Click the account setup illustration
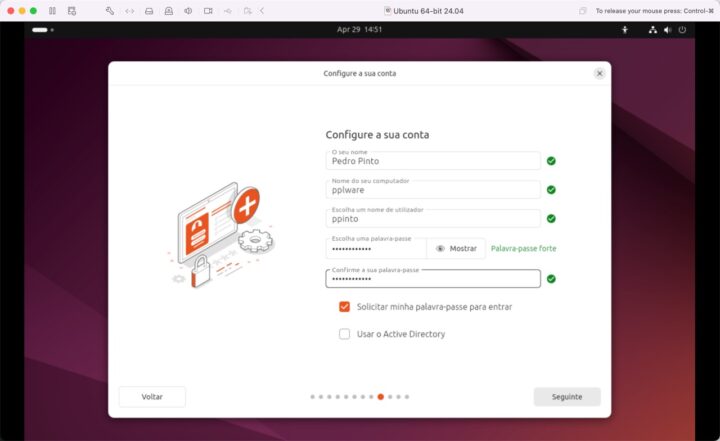 point(220,235)
